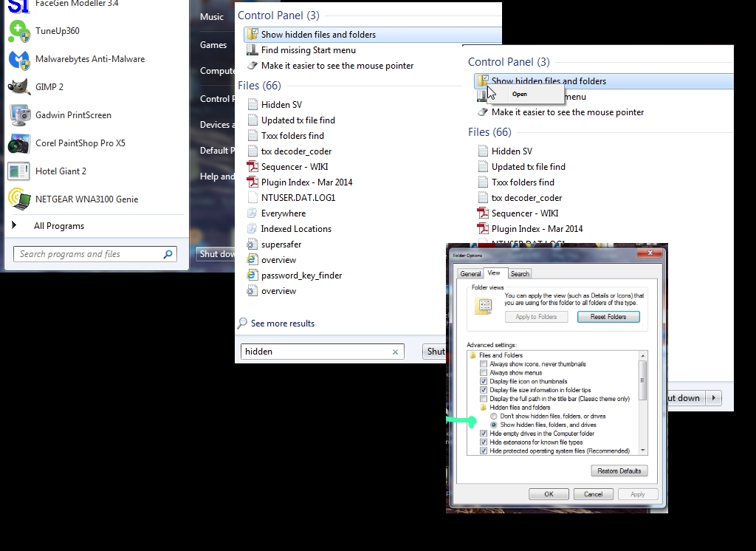Viewport: 756px width, 551px height.
Task: Click Advanced settings scroll down arrow
Action: tap(643, 450)
